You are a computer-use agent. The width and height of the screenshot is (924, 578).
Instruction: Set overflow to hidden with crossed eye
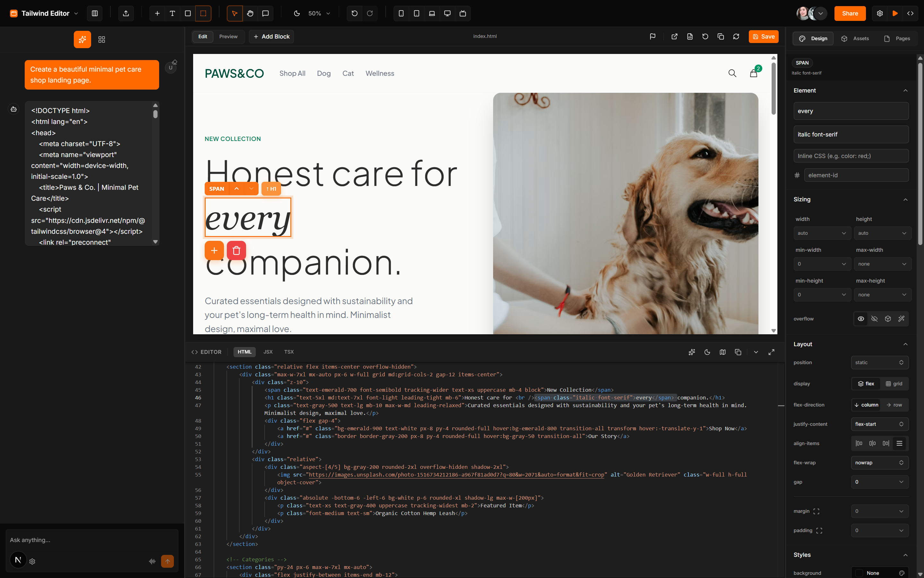874,319
